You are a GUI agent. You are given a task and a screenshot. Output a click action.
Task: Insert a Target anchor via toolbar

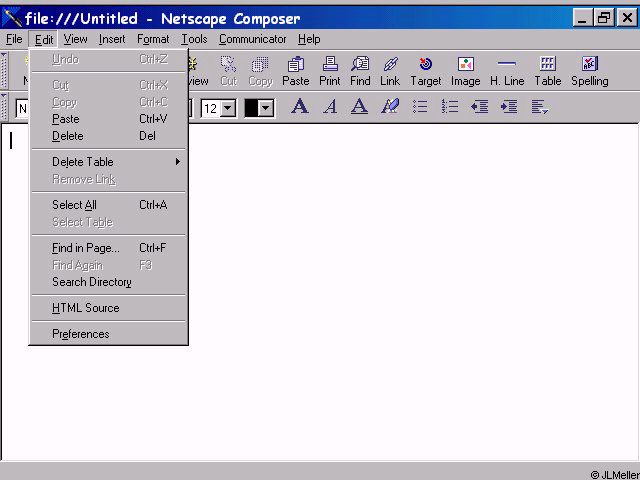[426, 71]
